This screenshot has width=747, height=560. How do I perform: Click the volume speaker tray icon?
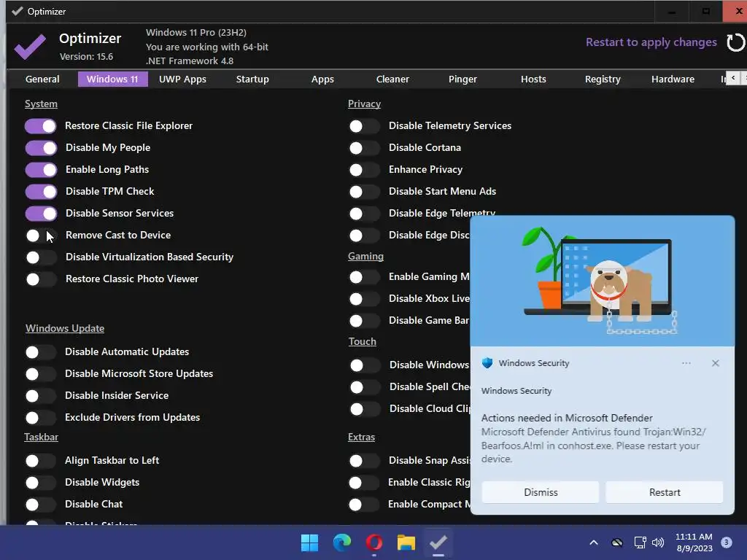pyautogui.click(x=658, y=542)
